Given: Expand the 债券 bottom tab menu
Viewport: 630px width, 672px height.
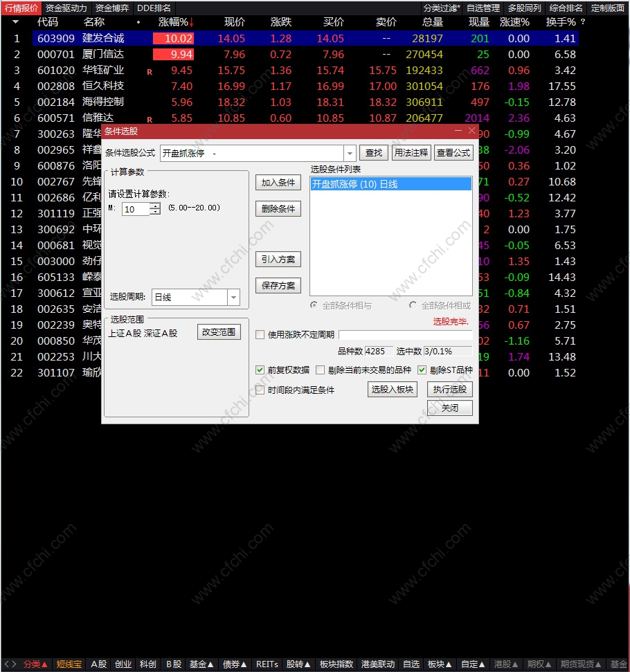Looking at the screenshot, I should [235, 664].
